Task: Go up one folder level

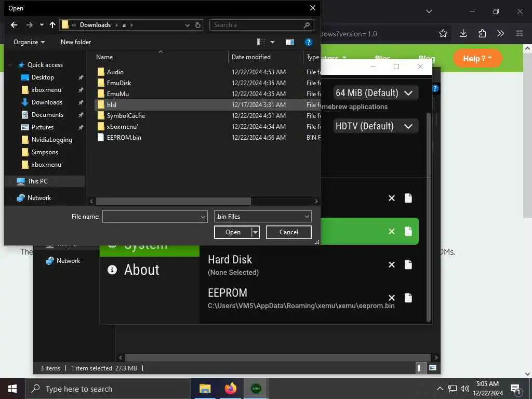Action: (x=52, y=25)
